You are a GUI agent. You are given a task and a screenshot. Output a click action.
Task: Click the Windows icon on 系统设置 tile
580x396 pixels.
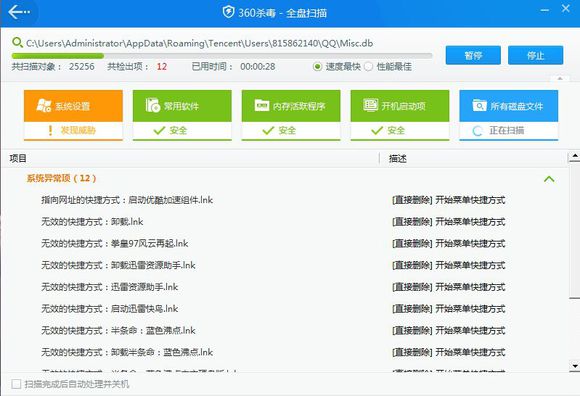click(x=44, y=106)
